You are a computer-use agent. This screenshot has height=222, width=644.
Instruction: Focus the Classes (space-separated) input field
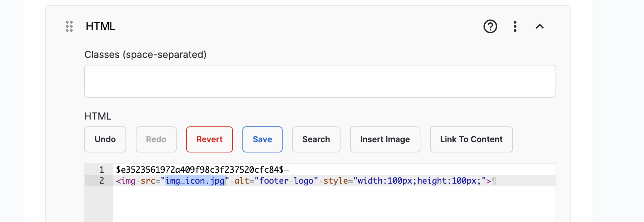pyautogui.click(x=320, y=81)
